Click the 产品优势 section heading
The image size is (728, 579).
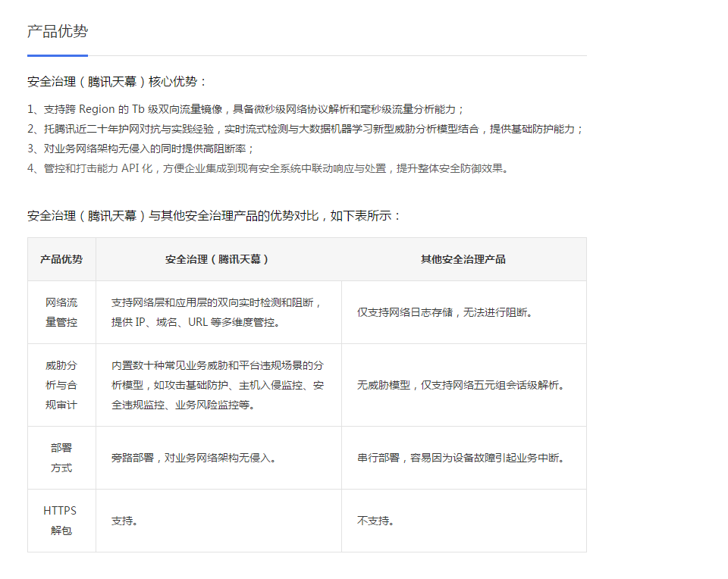coord(58,31)
